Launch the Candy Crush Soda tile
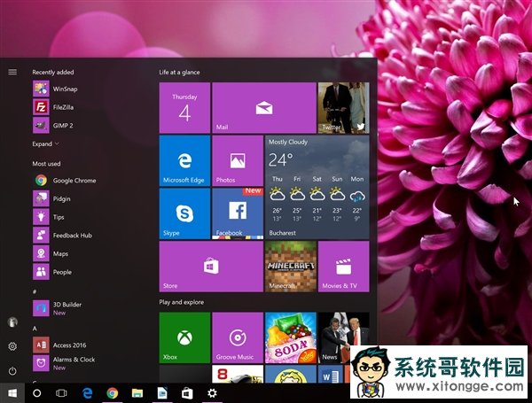Image resolution: width=532 pixels, height=403 pixels. [291, 337]
